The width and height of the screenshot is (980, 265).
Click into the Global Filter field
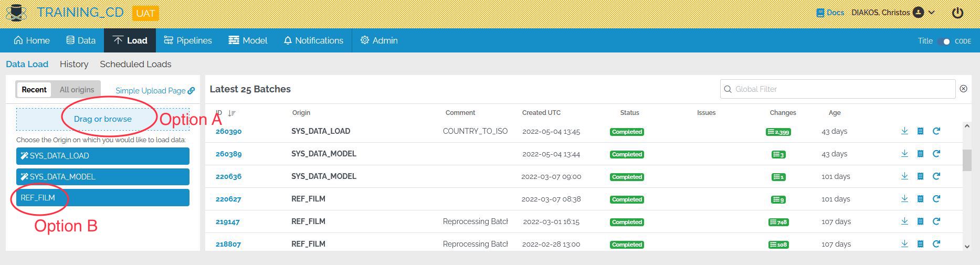tap(838, 89)
